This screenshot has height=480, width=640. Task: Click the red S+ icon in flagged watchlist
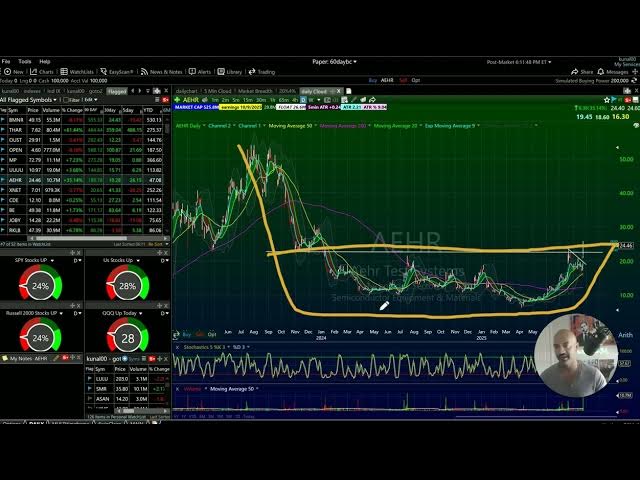(x=166, y=100)
